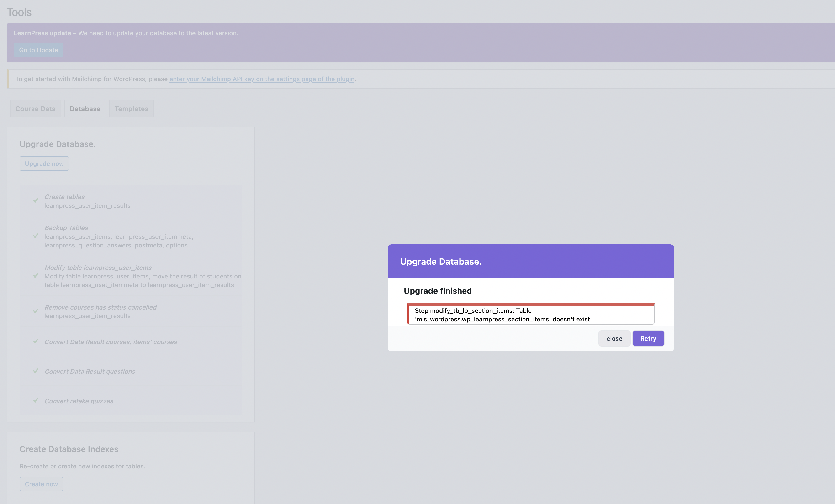835x504 pixels.
Task: Click the Upgrade Database dialog header
Action: [x=441, y=261]
